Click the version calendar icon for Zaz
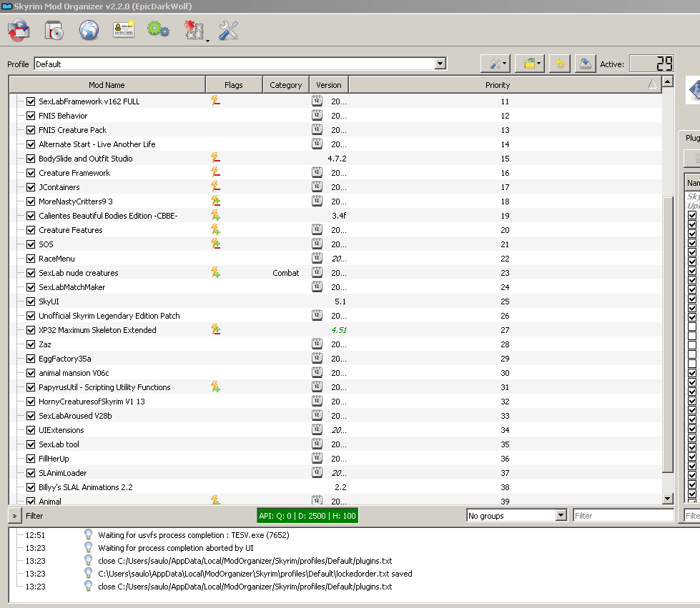The width and height of the screenshot is (700, 608). [317, 344]
